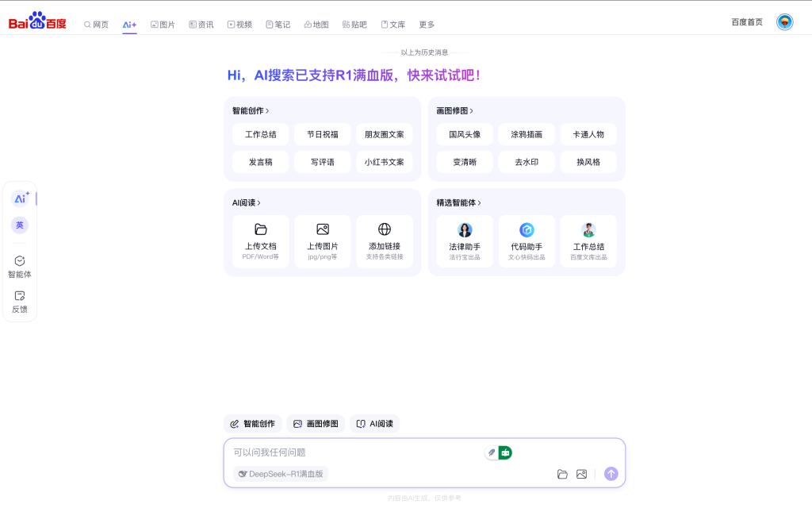Image resolution: width=812 pixels, height=508 pixels.
Task: Switch to the 网页 tab
Action: point(96,25)
